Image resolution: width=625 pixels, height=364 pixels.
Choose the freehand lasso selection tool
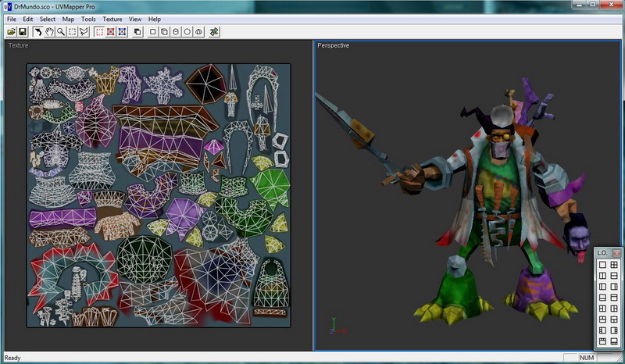tap(84, 32)
